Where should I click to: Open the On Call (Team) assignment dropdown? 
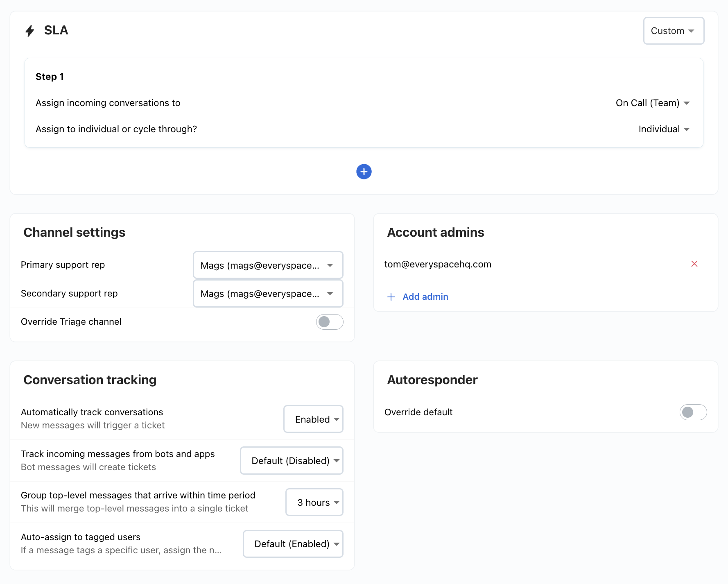click(653, 103)
